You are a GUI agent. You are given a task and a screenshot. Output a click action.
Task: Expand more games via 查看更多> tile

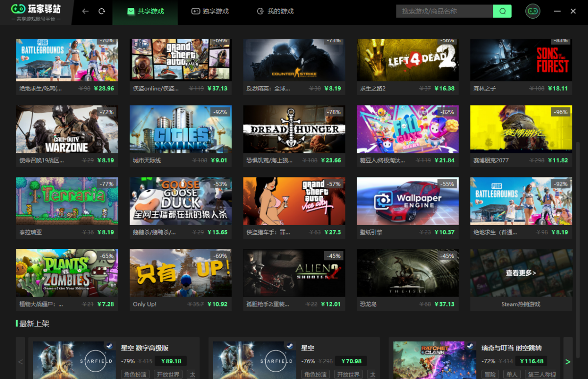tap(521, 273)
